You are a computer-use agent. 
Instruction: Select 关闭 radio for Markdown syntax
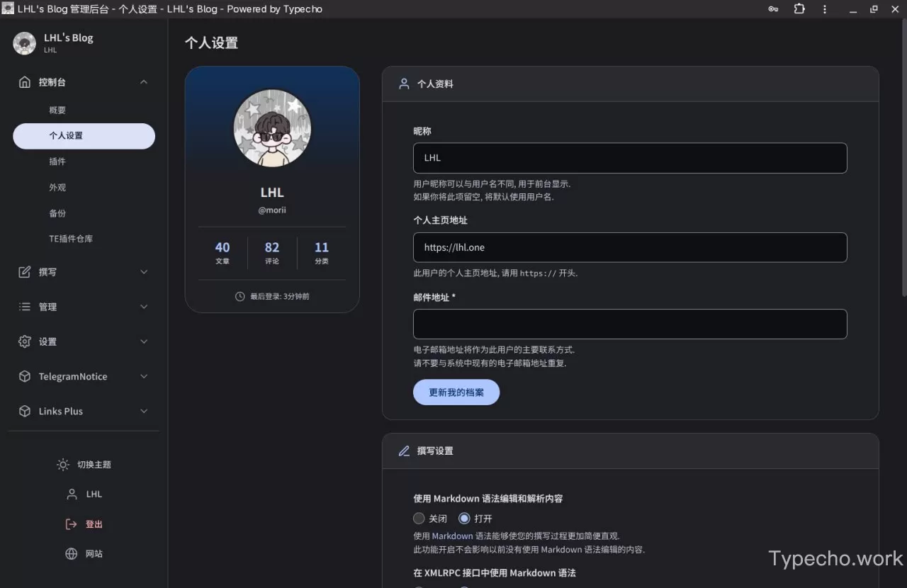419,519
